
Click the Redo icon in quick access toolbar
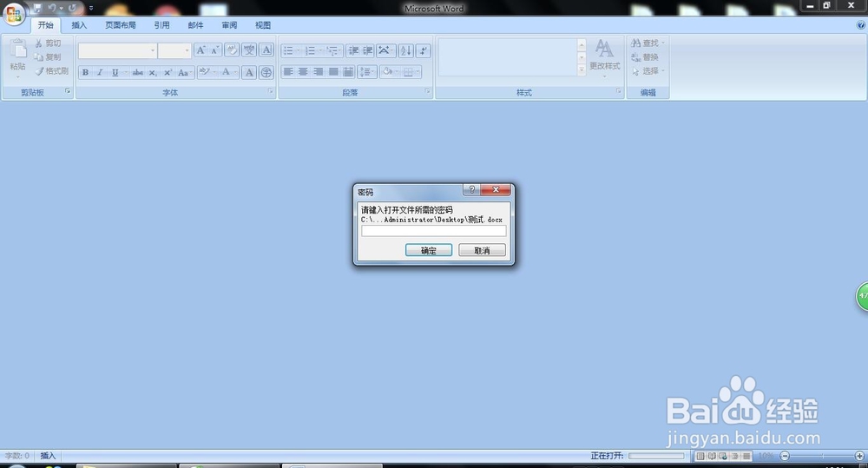tap(72, 9)
